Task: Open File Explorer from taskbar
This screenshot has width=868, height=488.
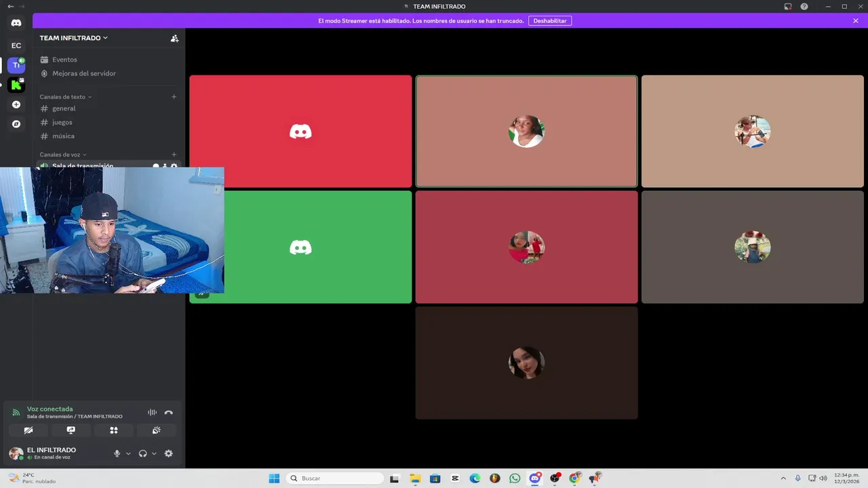Action: (x=415, y=479)
